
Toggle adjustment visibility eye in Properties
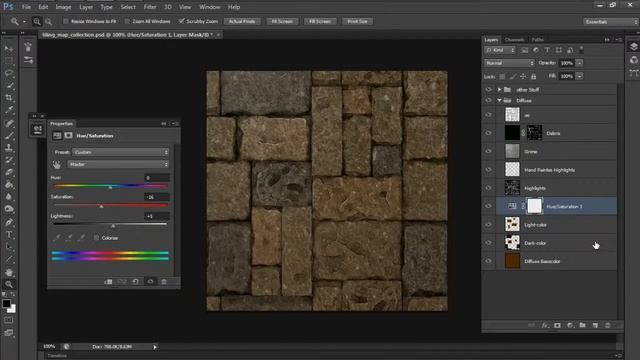[x=150, y=282]
